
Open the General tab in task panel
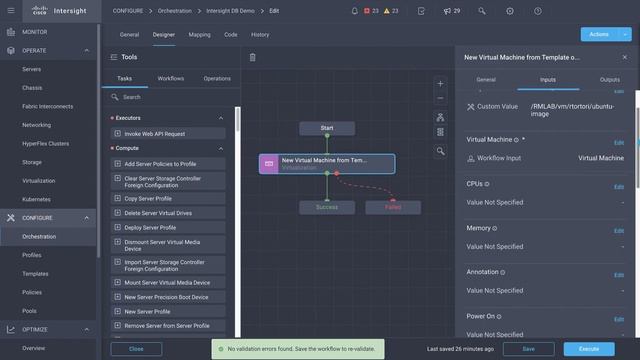click(x=486, y=80)
